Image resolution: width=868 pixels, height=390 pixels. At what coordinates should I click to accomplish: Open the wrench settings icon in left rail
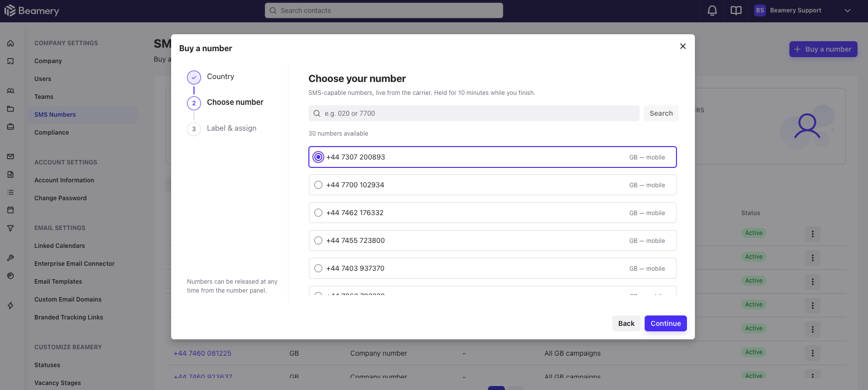[x=10, y=258]
